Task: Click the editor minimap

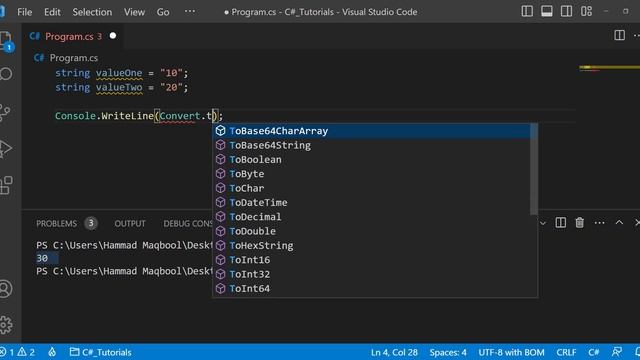Action: (x=609, y=68)
